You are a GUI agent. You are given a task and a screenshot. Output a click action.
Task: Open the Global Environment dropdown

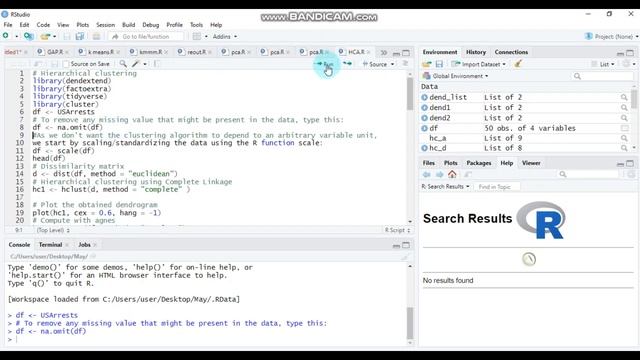pos(455,76)
